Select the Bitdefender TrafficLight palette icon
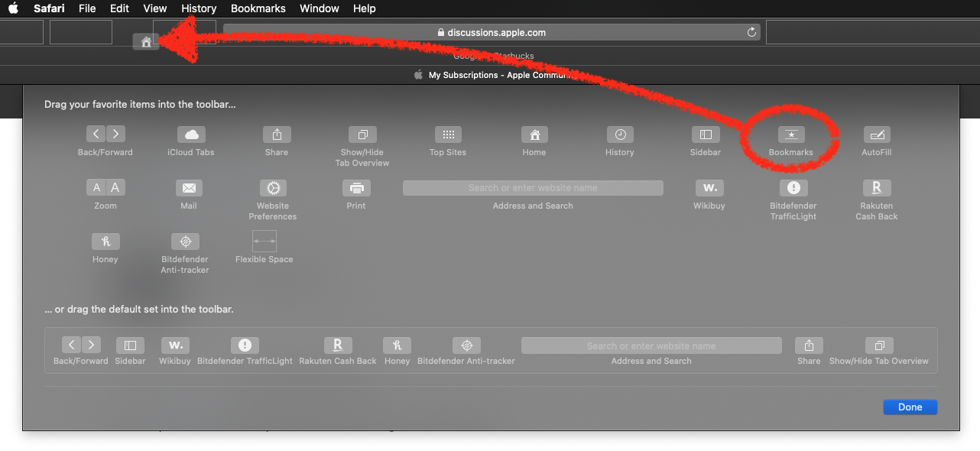The height and width of the screenshot is (451, 980). (793, 187)
